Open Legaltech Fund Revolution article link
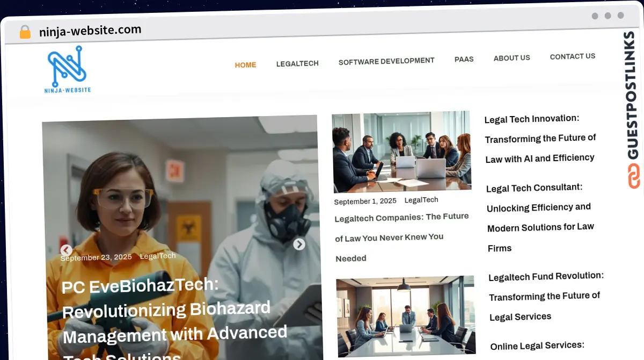This screenshot has height=360, width=644. coord(546,297)
